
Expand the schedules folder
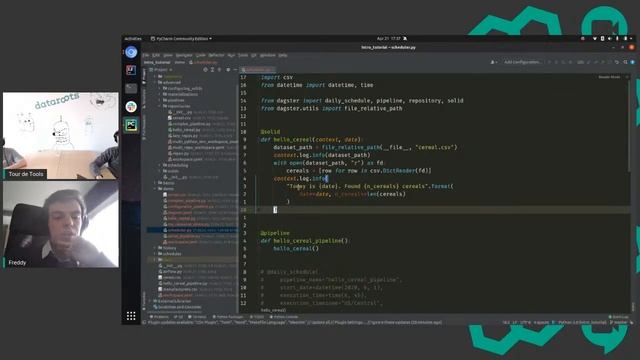click(155, 253)
